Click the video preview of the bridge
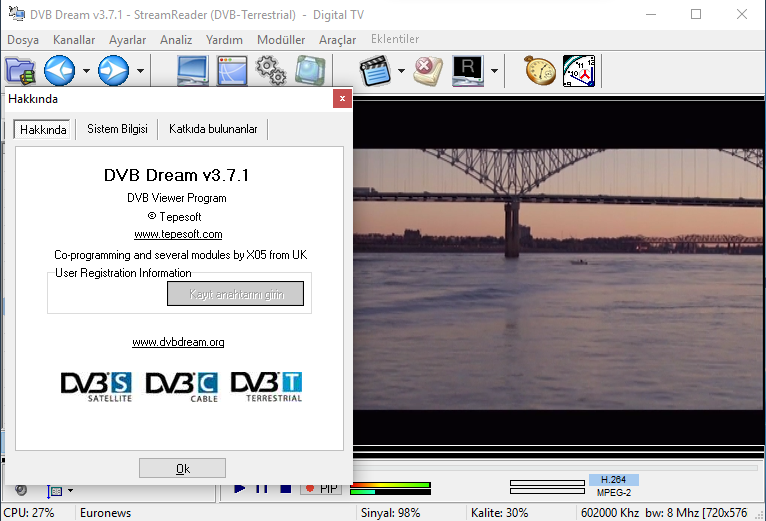Screen dimensions: 766x521 coord(558,279)
